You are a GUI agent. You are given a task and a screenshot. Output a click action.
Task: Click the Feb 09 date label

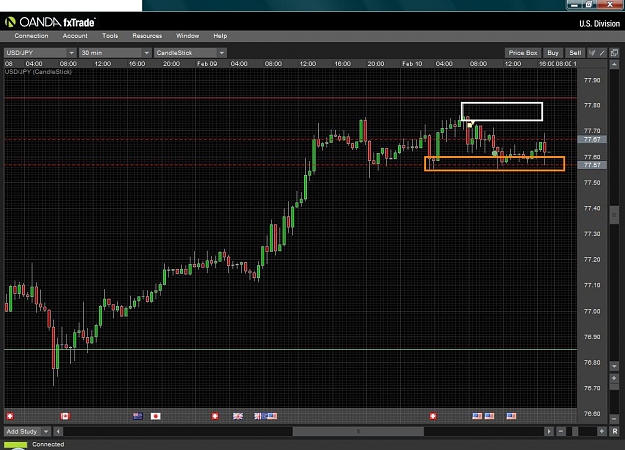click(207, 64)
